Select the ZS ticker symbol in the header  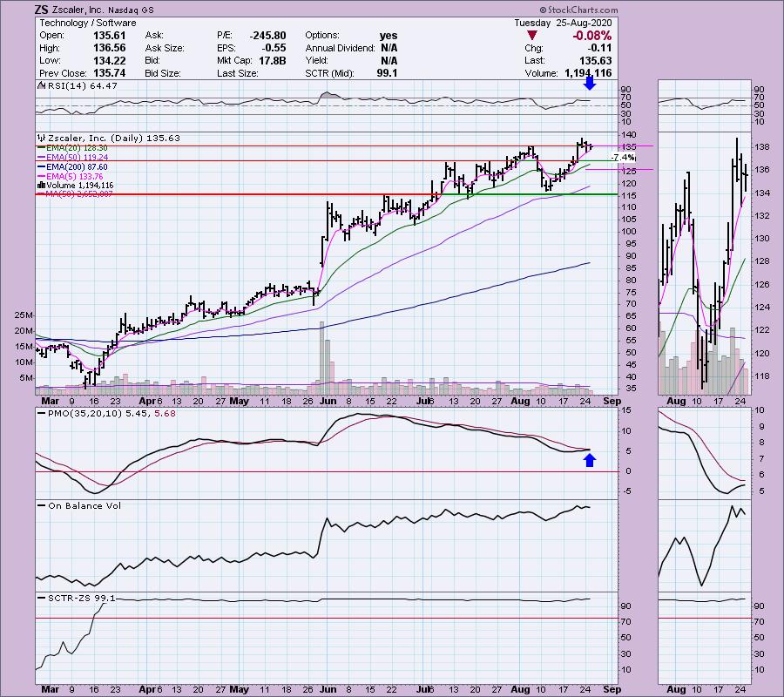point(42,10)
